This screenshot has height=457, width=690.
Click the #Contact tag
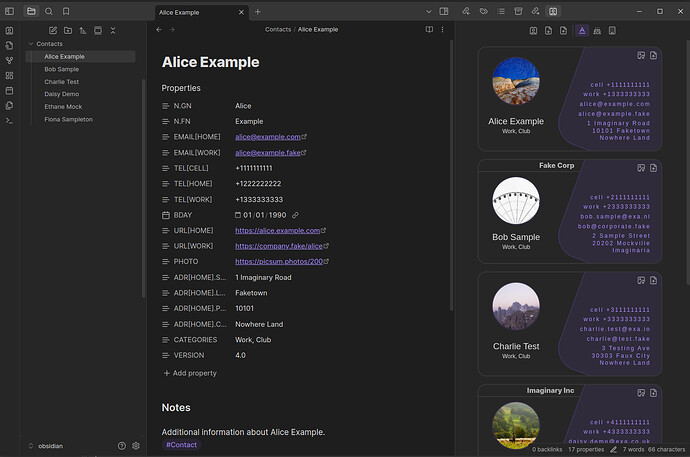point(181,445)
